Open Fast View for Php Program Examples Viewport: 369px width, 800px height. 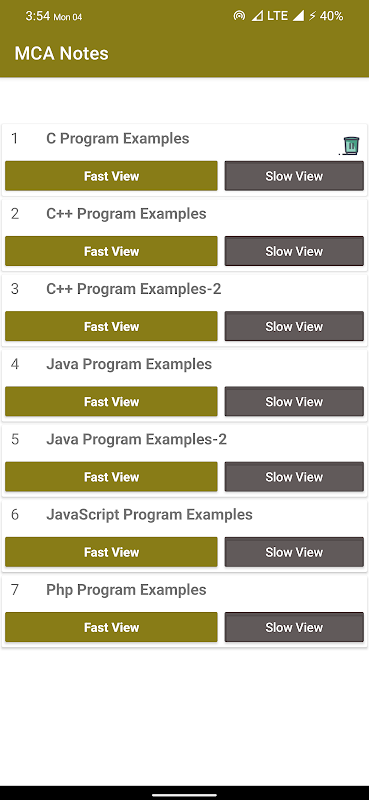click(111, 628)
